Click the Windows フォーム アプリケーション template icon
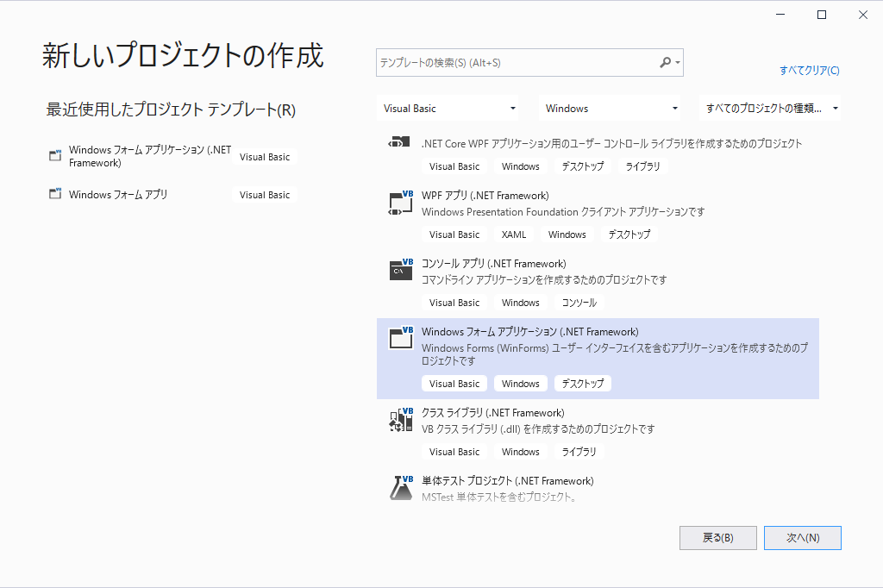 (401, 338)
